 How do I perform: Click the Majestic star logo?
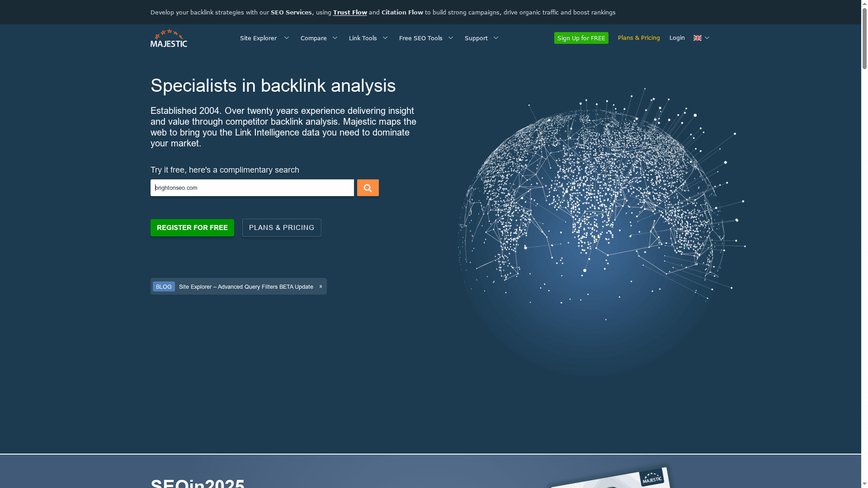coord(169,38)
